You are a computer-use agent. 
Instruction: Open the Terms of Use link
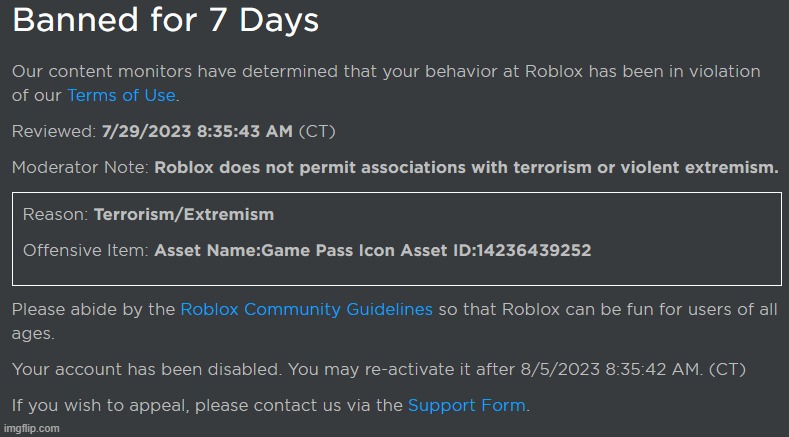(x=121, y=96)
